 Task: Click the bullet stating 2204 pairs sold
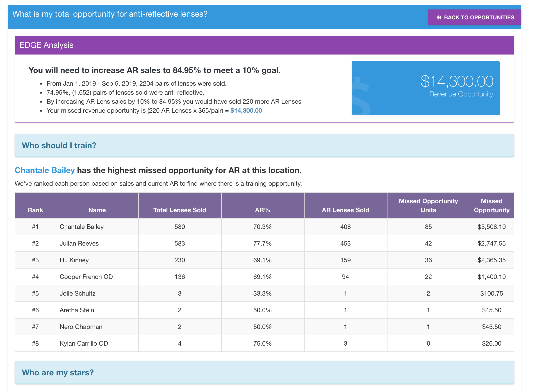point(136,84)
